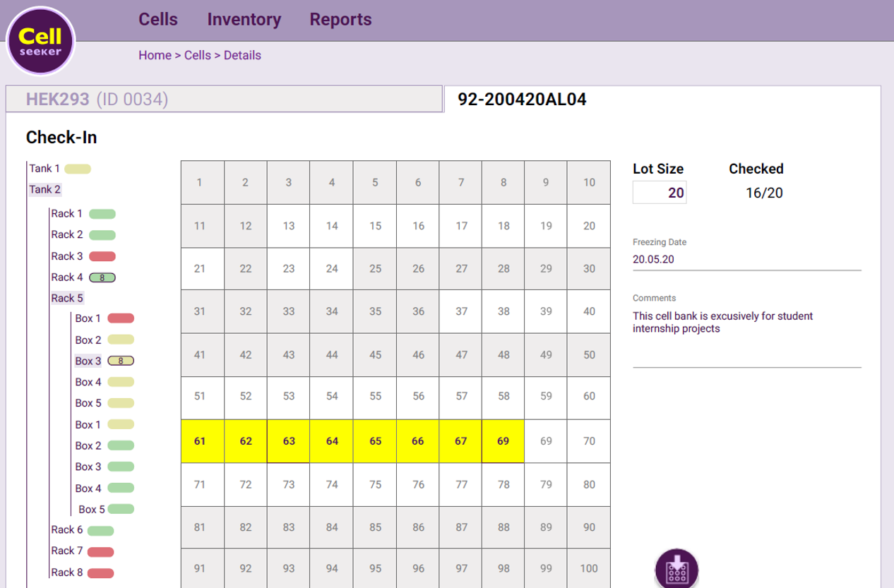Click the Home breadcrumb link

coord(155,55)
